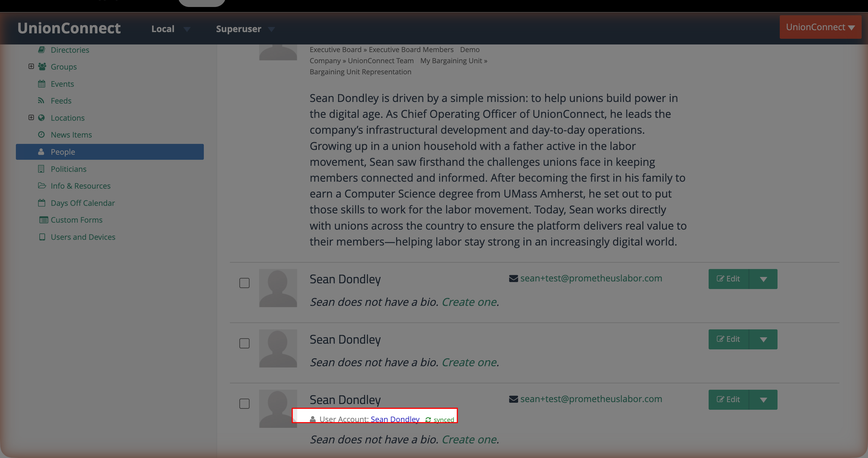This screenshot has height=458, width=868.
Task: Click envelope icon in the row directly below the long bio
Action: pyautogui.click(x=513, y=278)
